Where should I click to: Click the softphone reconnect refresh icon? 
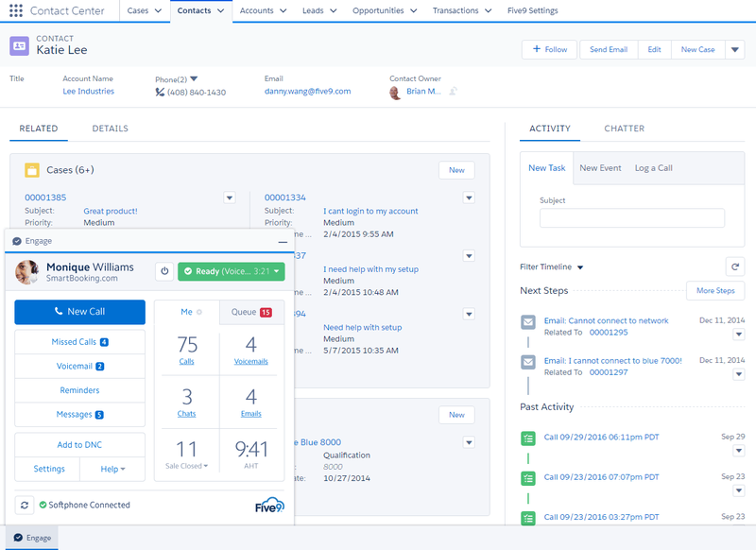point(25,505)
